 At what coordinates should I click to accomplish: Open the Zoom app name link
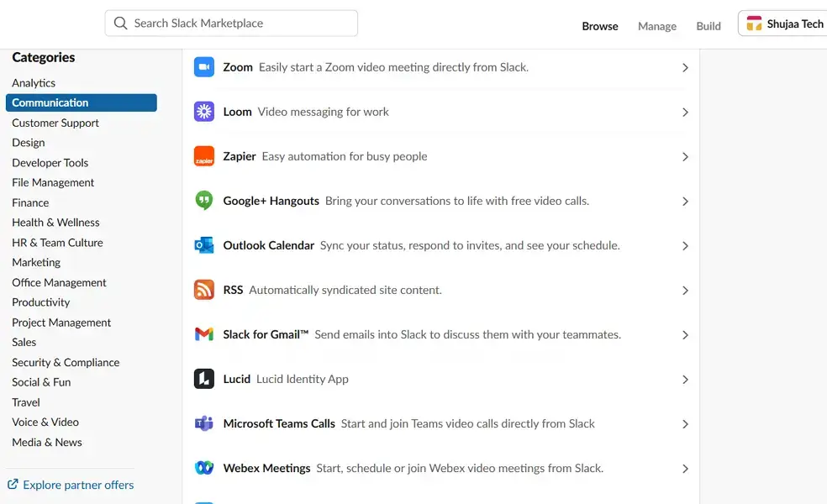(x=238, y=67)
